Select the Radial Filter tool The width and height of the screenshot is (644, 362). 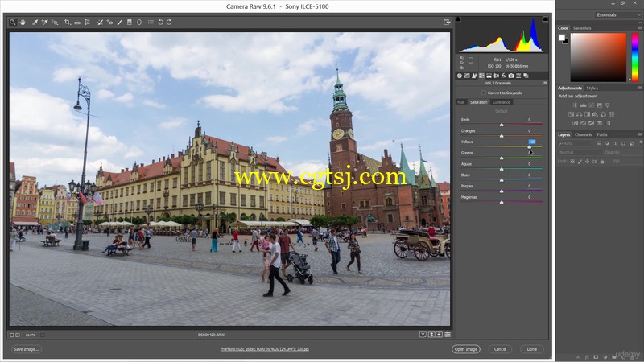tap(139, 23)
